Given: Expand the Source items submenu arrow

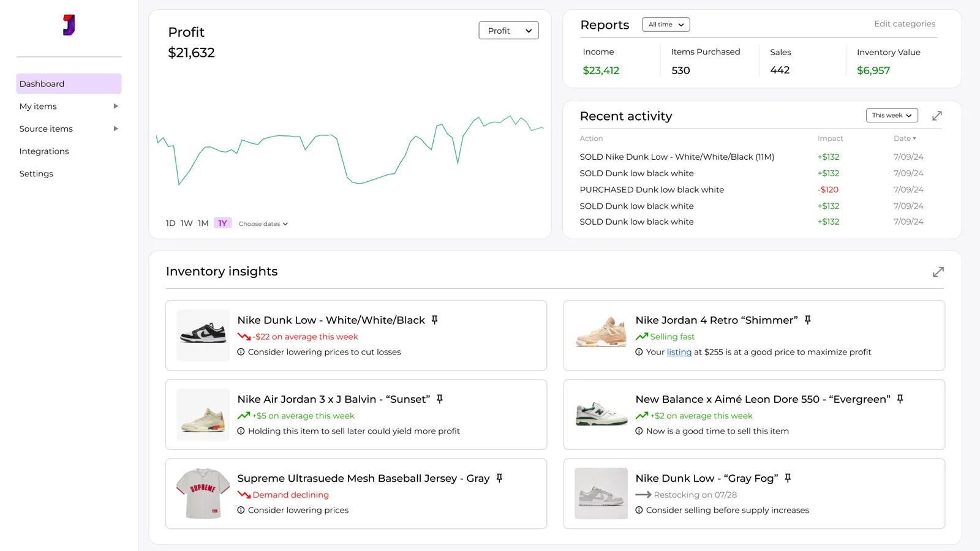Looking at the screenshot, I should 116,129.
